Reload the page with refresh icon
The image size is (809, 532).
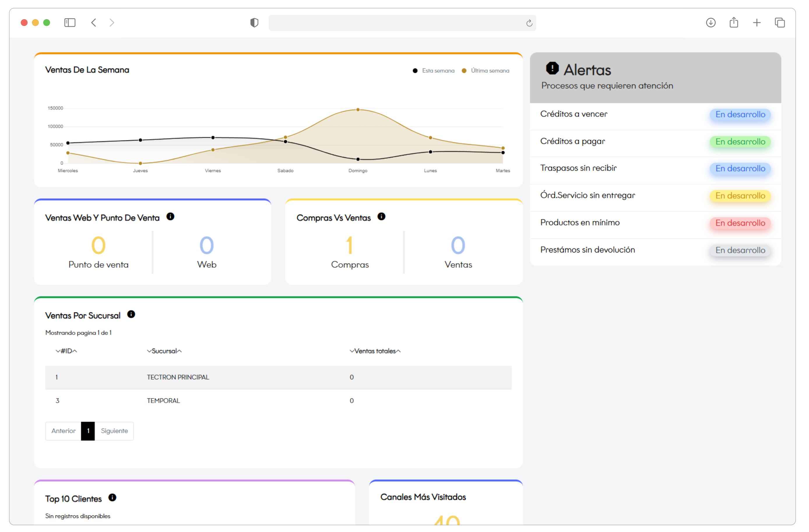pyautogui.click(x=529, y=23)
